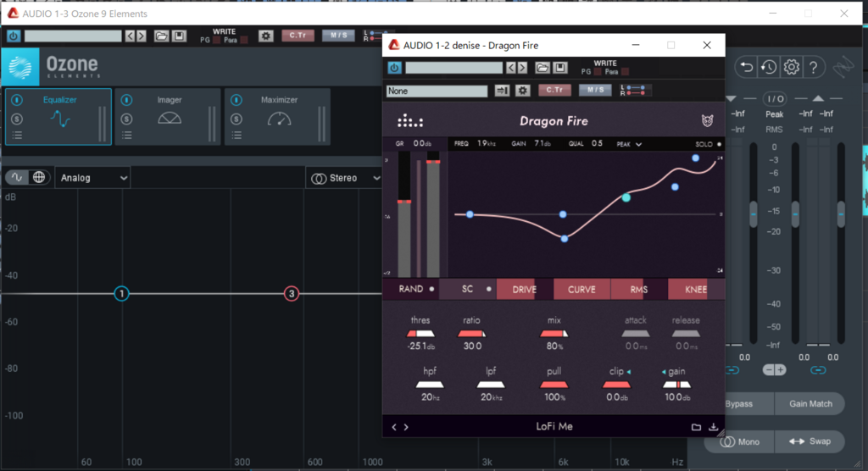The height and width of the screenshot is (471, 868).
Task: Select EQ node 1 in Ozone equalizer
Action: [121, 293]
